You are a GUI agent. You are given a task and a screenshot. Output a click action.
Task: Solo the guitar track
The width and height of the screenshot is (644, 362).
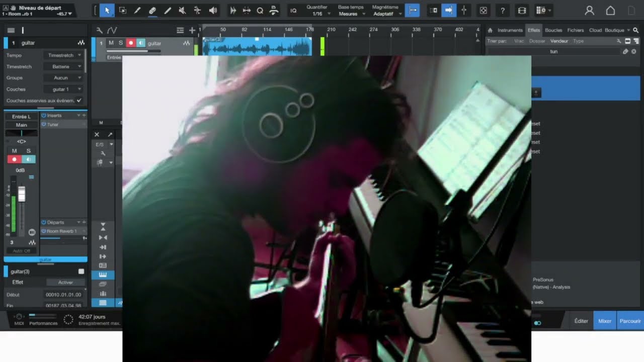pyautogui.click(x=121, y=43)
